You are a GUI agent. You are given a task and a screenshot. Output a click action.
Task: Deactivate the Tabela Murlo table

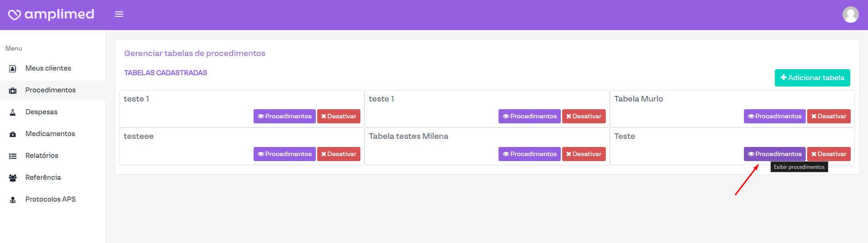[x=828, y=116]
